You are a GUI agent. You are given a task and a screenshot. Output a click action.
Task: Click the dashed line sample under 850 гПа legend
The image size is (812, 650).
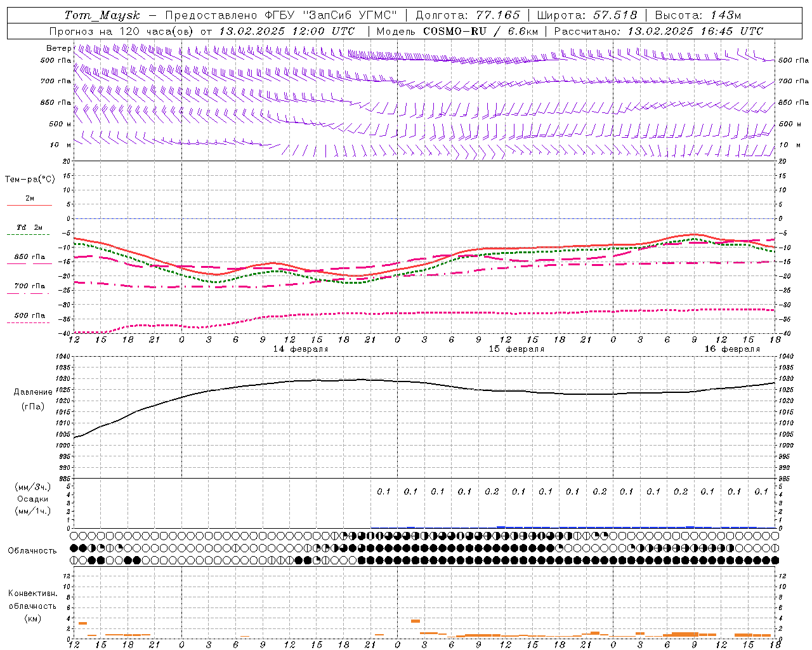tap(29, 264)
